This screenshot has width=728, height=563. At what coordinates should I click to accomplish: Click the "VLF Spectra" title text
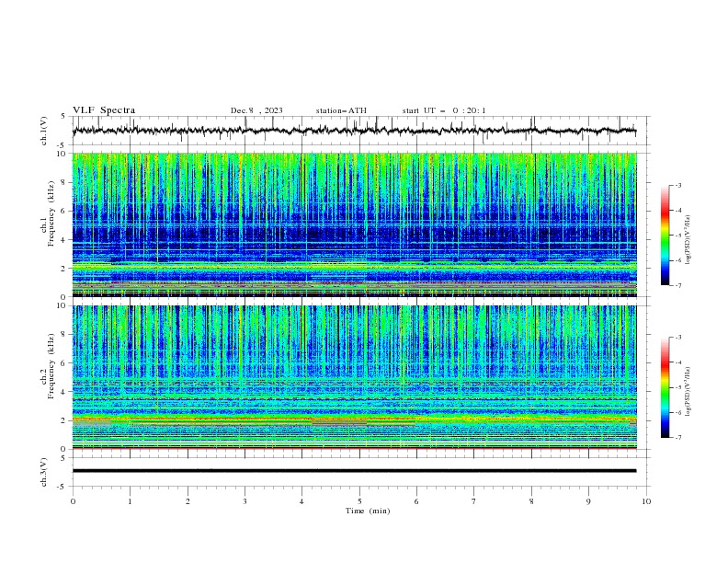click(x=104, y=110)
